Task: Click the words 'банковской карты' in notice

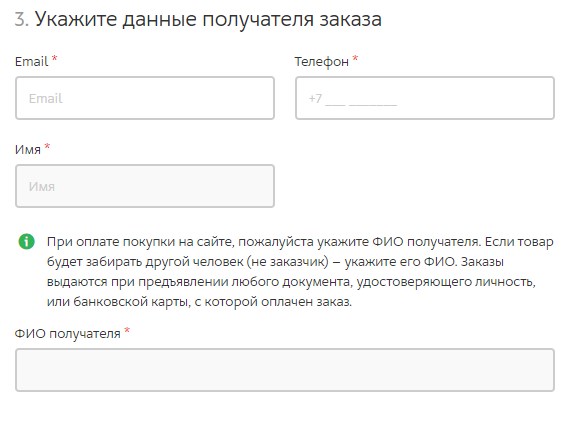Action: pyautogui.click(x=131, y=302)
